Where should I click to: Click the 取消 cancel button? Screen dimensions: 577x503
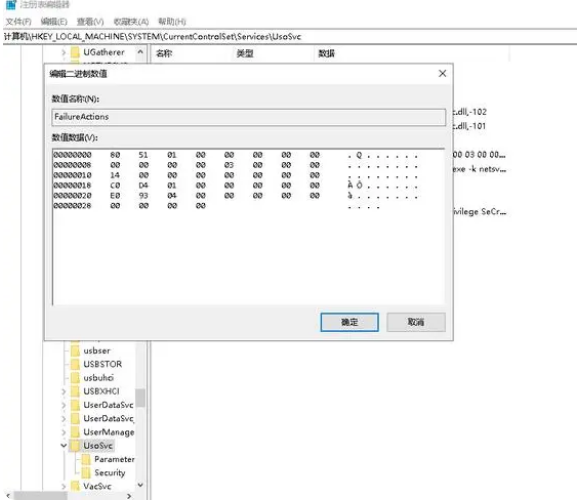pos(416,322)
